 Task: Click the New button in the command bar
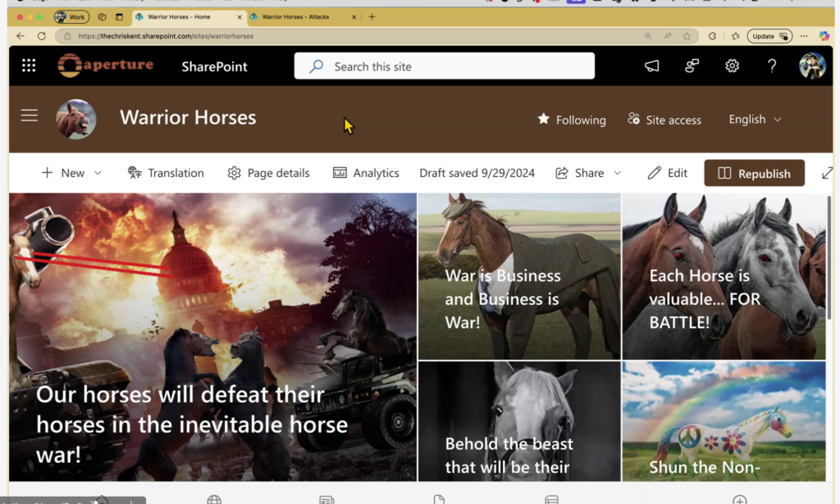pyautogui.click(x=64, y=173)
